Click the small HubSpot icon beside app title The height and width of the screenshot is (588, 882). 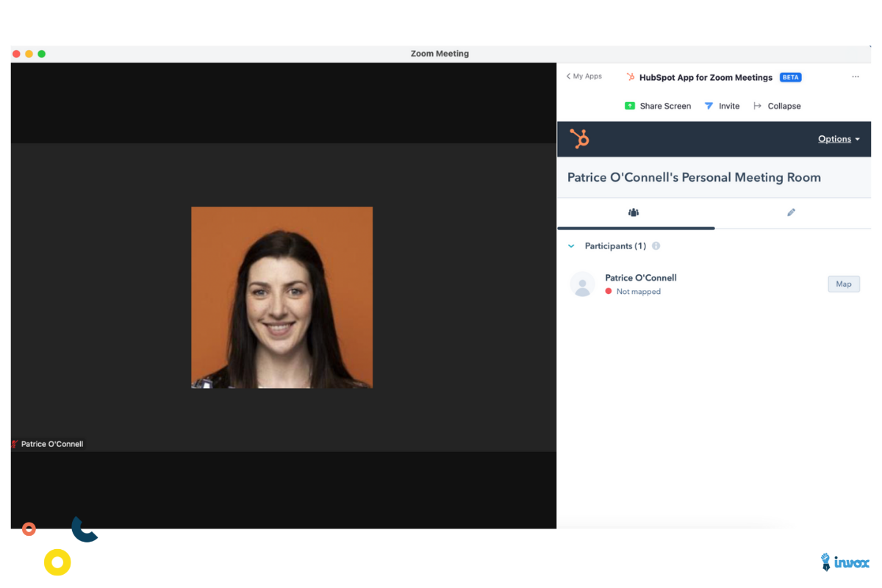[631, 77]
